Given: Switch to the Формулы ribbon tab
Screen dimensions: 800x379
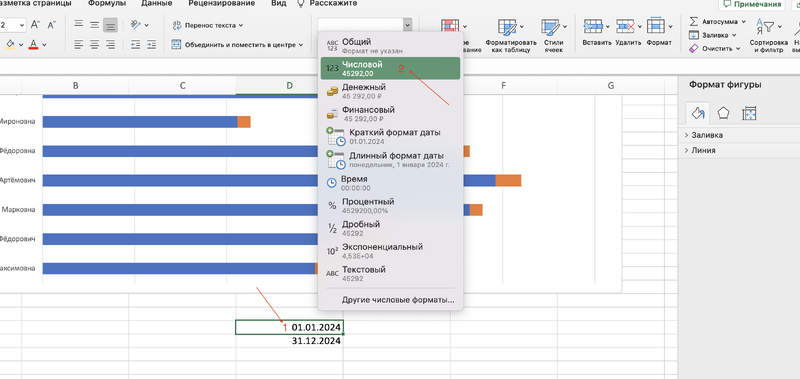Looking at the screenshot, I should point(107,3).
